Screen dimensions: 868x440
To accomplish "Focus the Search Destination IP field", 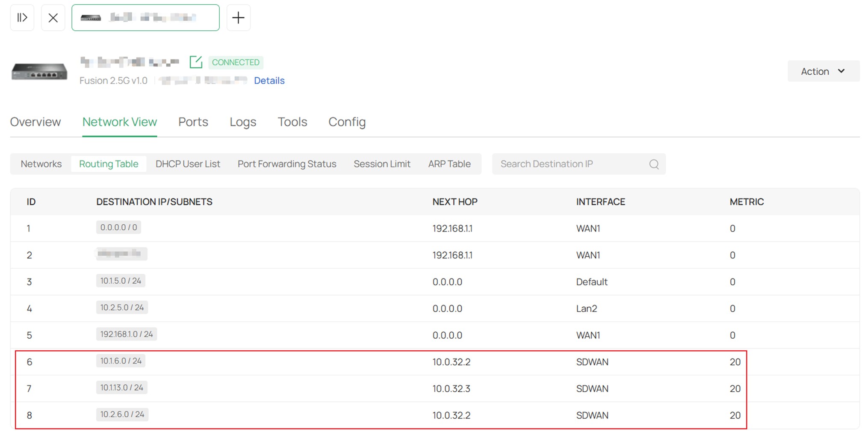I will coord(579,164).
